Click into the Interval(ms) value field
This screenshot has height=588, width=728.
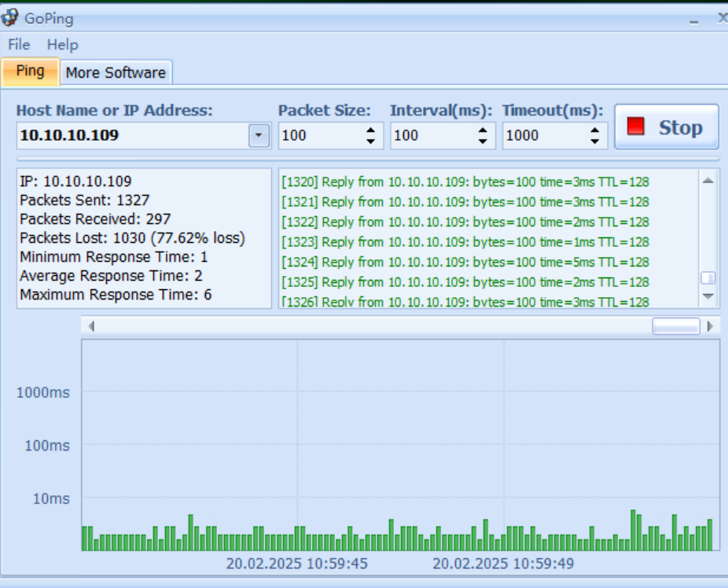tap(434, 135)
